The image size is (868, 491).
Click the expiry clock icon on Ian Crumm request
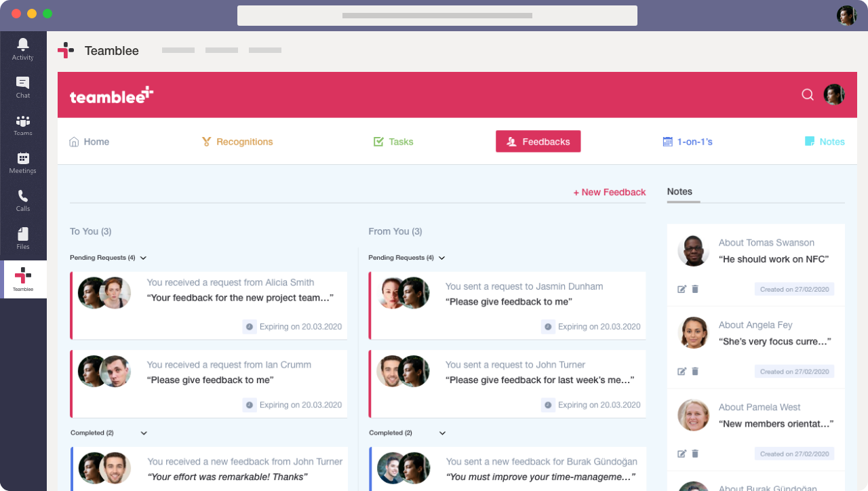pyautogui.click(x=250, y=405)
